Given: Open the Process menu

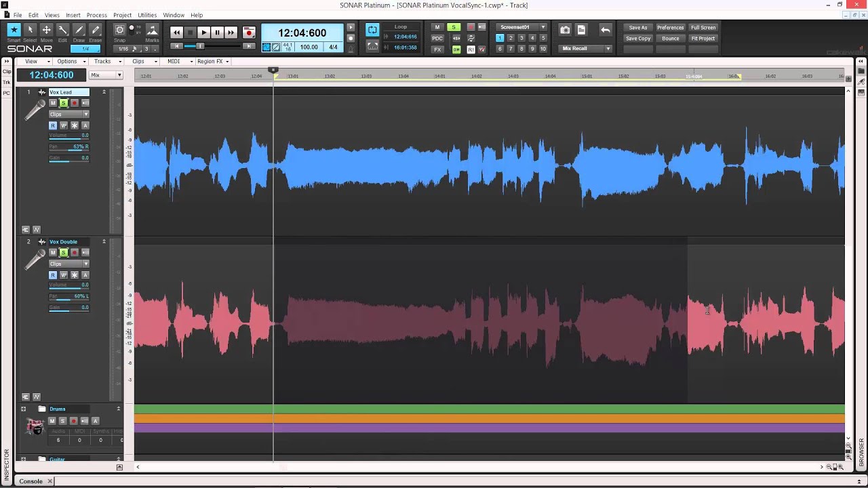Looking at the screenshot, I should click(x=96, y=15).
